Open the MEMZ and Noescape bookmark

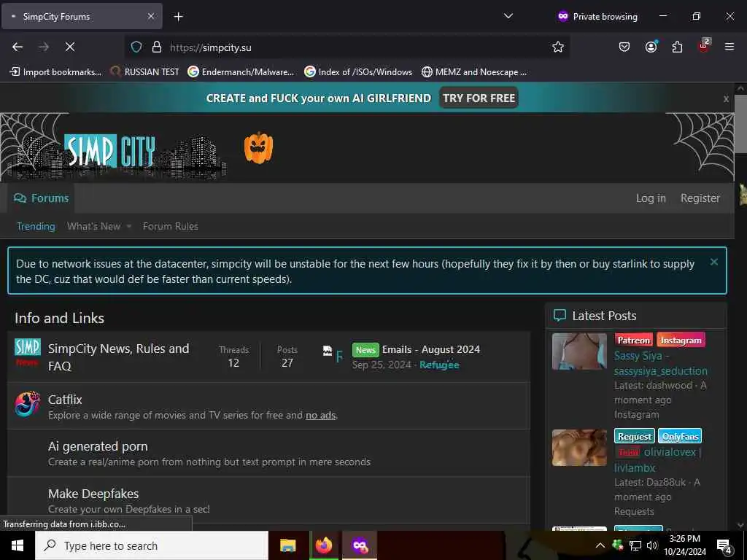[x=474, y=72]
